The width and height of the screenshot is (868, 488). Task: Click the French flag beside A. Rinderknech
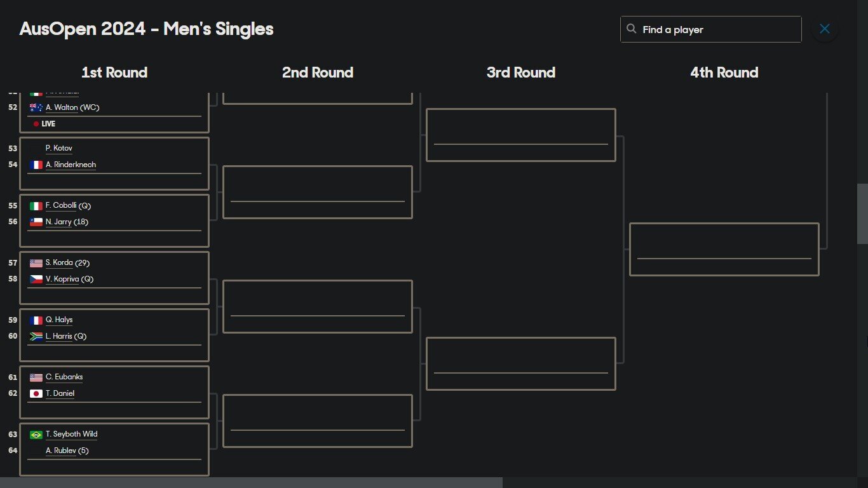tap(36, 165)
